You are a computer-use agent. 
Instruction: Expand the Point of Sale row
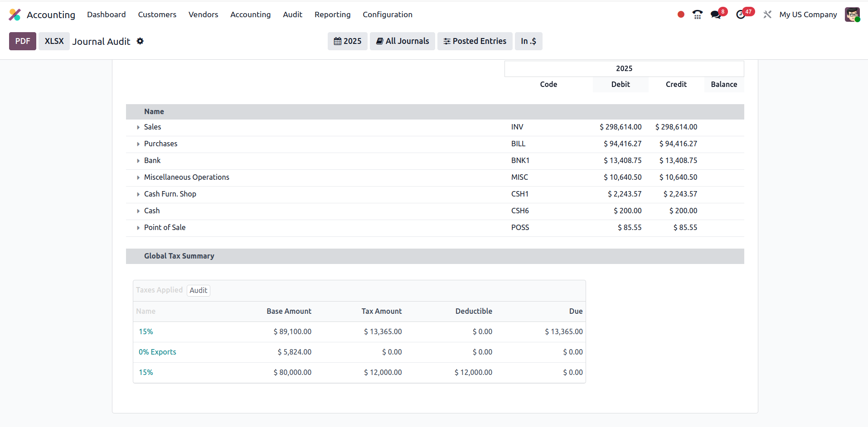[x=138, y=228]
